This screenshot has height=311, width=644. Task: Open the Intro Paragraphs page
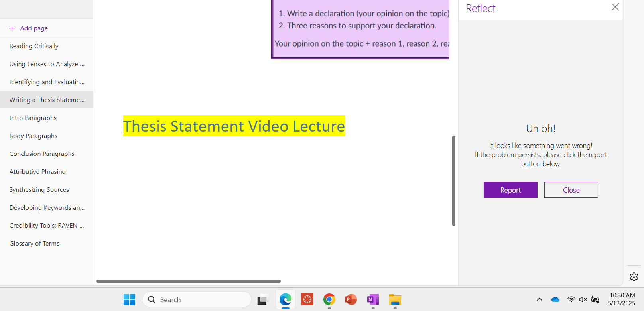coord(46,118)
